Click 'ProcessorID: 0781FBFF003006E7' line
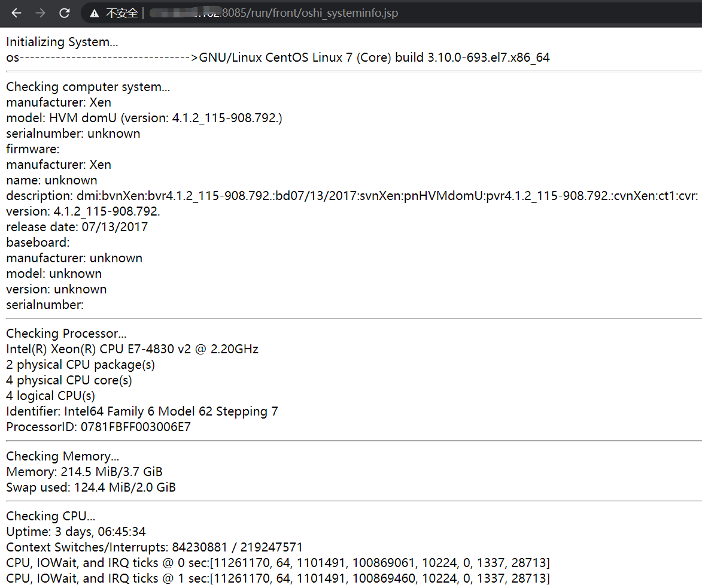Image resolution: width=702 pixels, height=588 pixels. click(99, 428)
